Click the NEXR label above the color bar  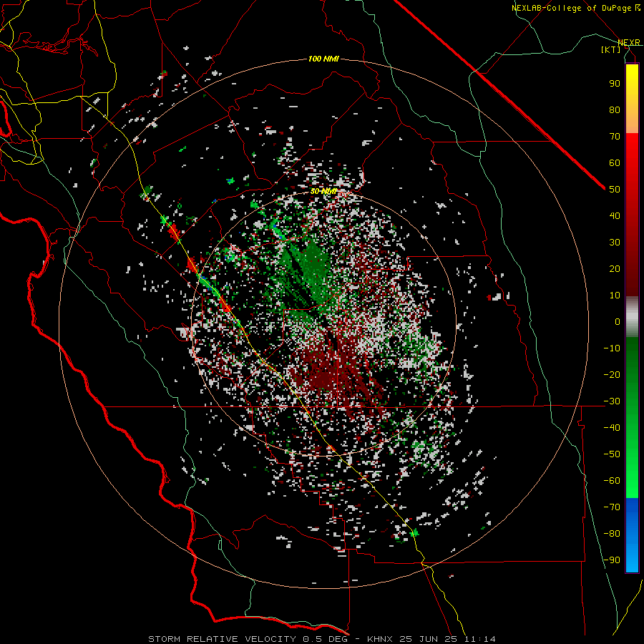[629, 42]
